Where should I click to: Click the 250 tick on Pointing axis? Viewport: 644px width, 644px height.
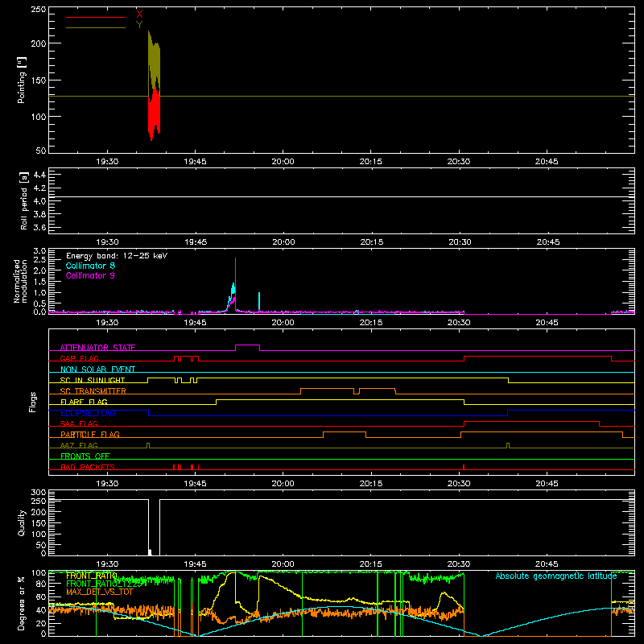[39, 9]
